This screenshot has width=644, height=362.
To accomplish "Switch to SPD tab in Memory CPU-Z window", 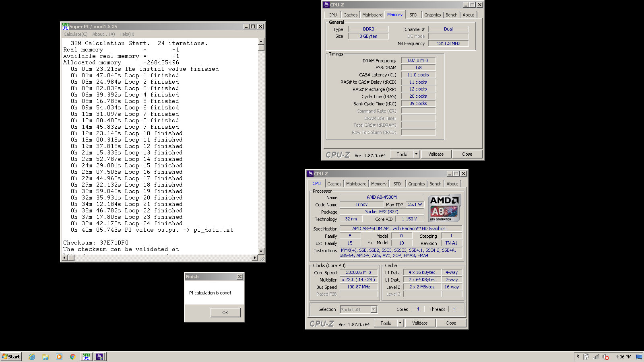I will tap(413, 15).
